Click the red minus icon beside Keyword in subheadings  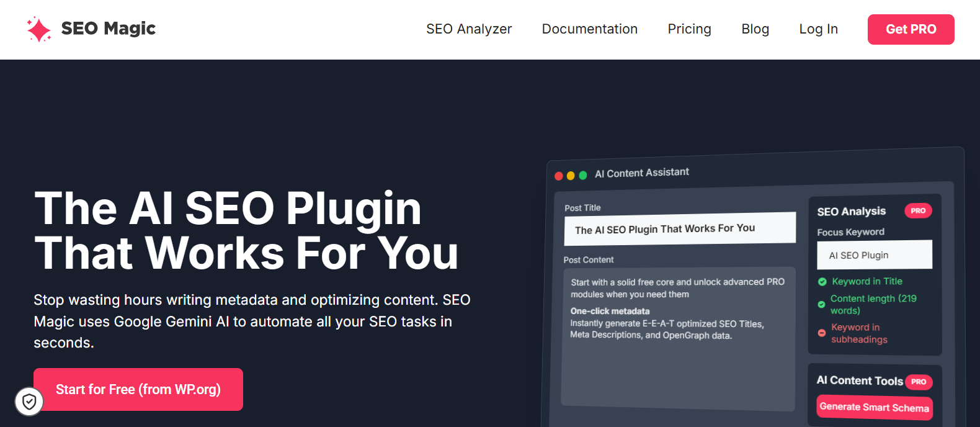(822, 333)
